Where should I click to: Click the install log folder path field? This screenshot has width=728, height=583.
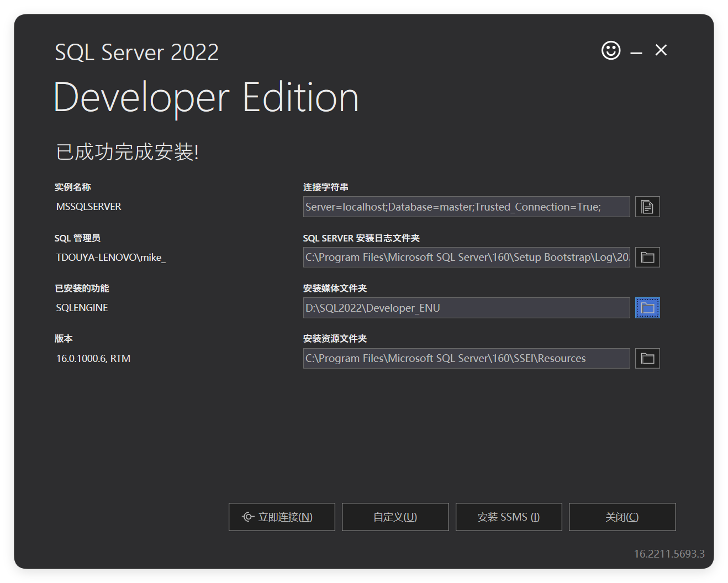pos(466,257)
